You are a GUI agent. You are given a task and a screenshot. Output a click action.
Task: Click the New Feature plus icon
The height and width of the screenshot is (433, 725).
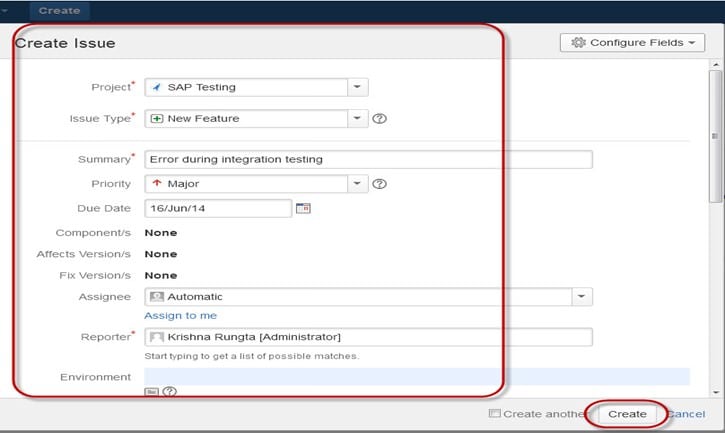pyautogui.click(x=156, y=119)
